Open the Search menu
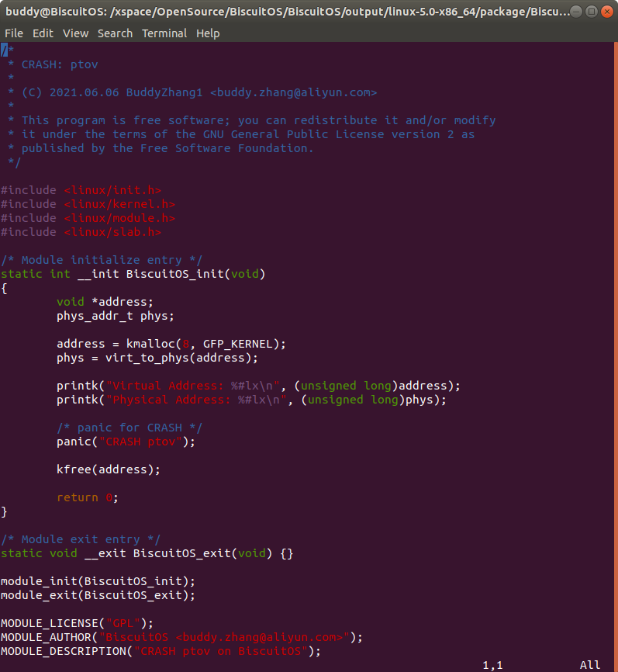The width and height of the screenshot is (618, 672). 115,33
